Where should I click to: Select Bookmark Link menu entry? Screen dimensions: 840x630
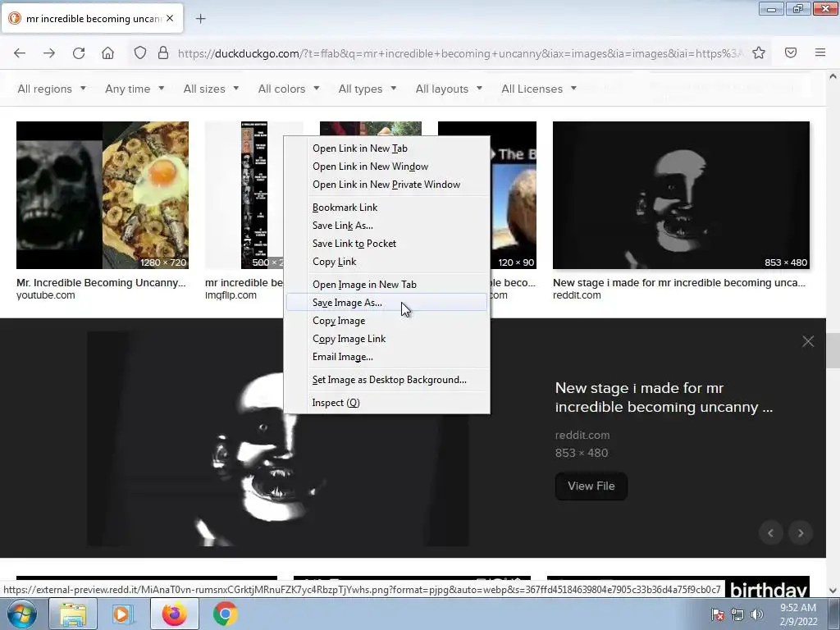click(x=387, y=208)
